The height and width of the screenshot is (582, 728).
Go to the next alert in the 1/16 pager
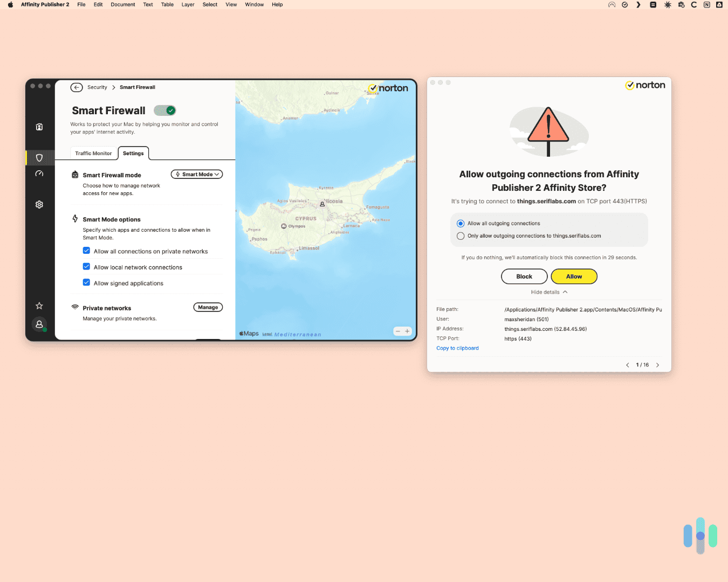click(x=657, y=365)
